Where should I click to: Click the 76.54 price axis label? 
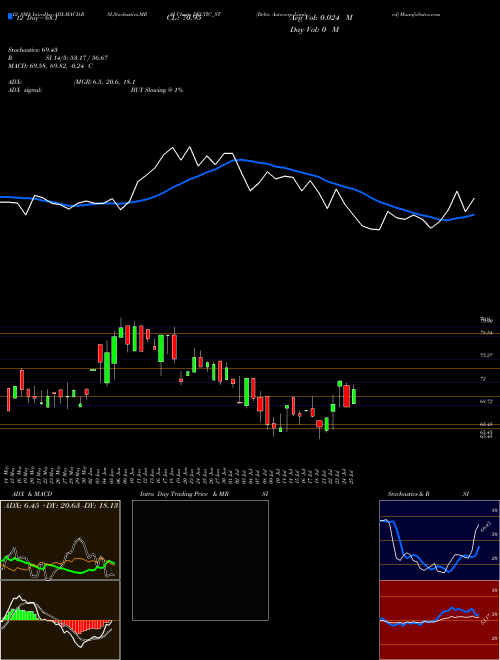[486, 333]
